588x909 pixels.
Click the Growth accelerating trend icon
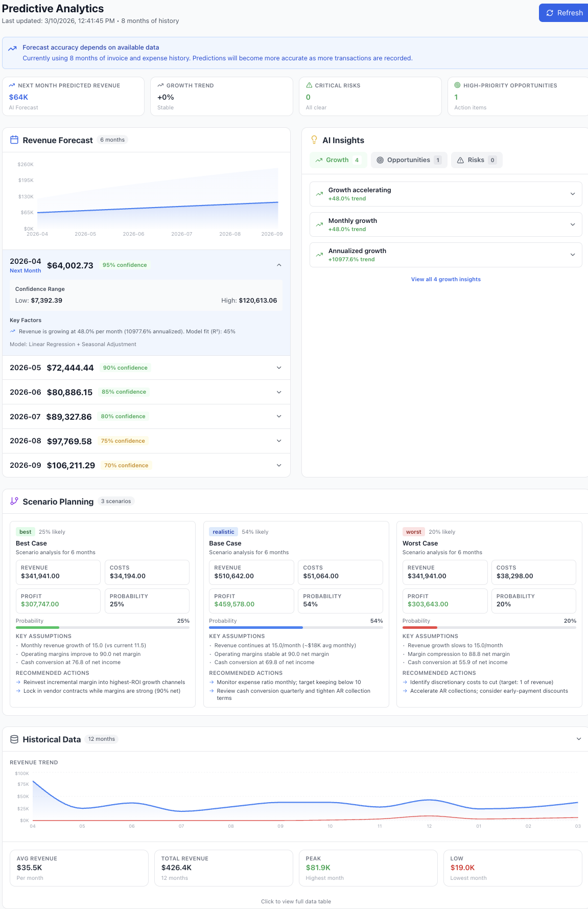(x=319, y=194)
